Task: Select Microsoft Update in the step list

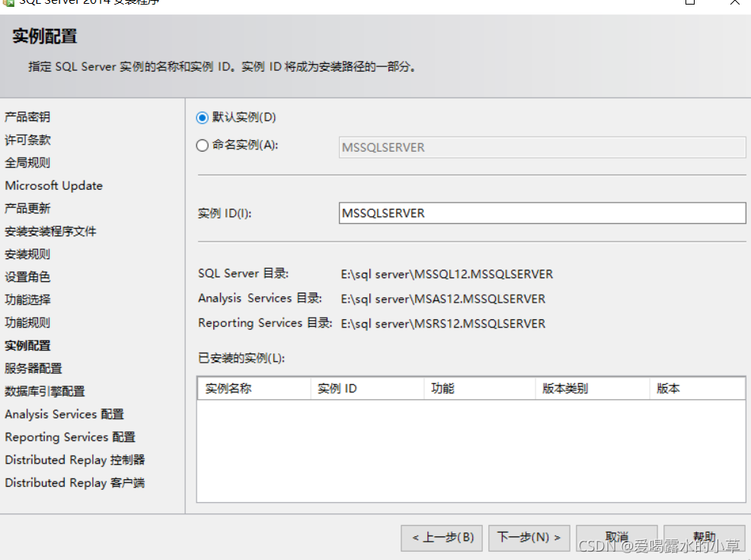Action: pyautogui.click(x=53, y=186)
